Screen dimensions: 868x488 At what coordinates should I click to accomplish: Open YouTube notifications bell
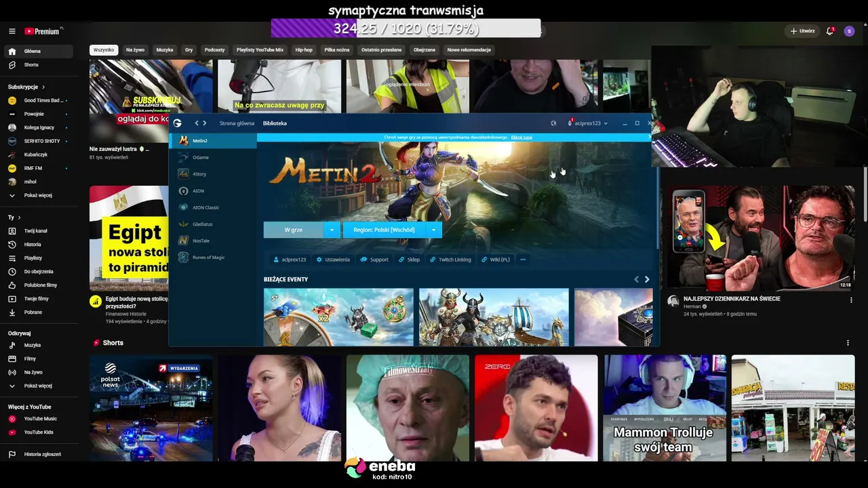coord(830,31)
